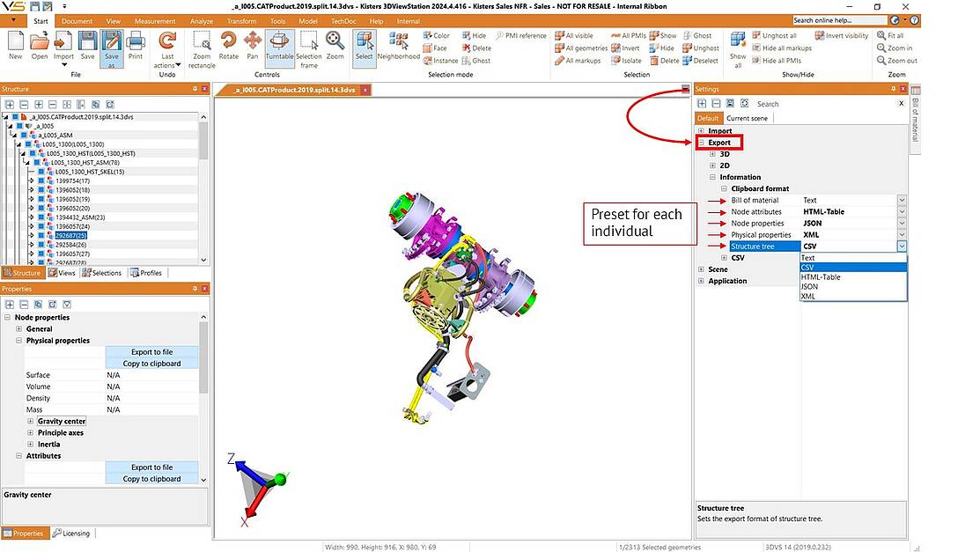Toggle visibility checkbox for node 1394432_ASM(23)
The height and width of the screenshot is (552, 980).
(x=41, y=217)
